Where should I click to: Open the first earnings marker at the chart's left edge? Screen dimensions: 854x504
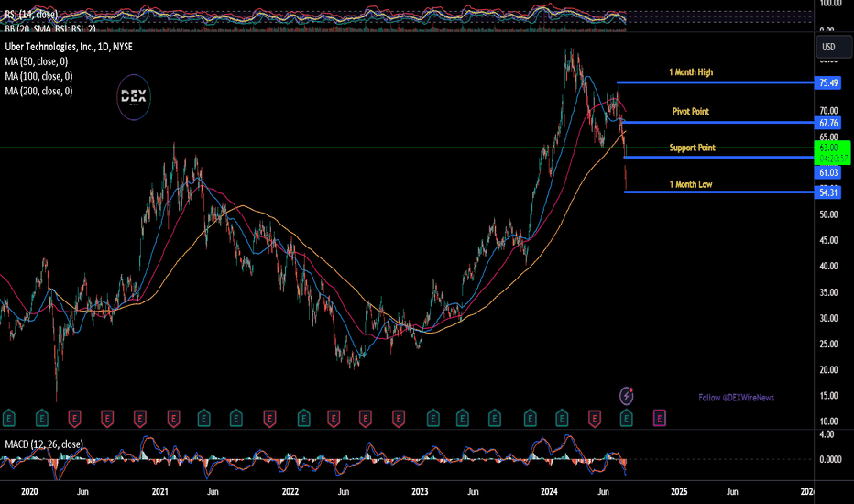(9, 419)
